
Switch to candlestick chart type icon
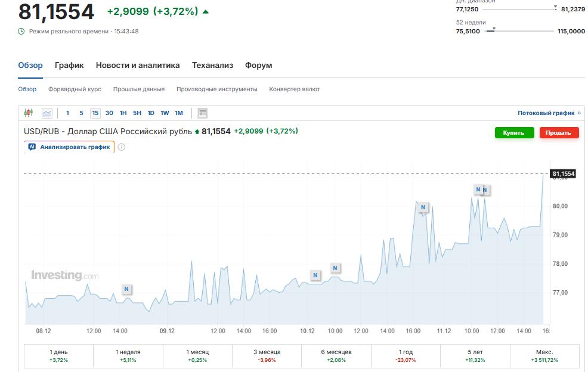coord(28,113)
